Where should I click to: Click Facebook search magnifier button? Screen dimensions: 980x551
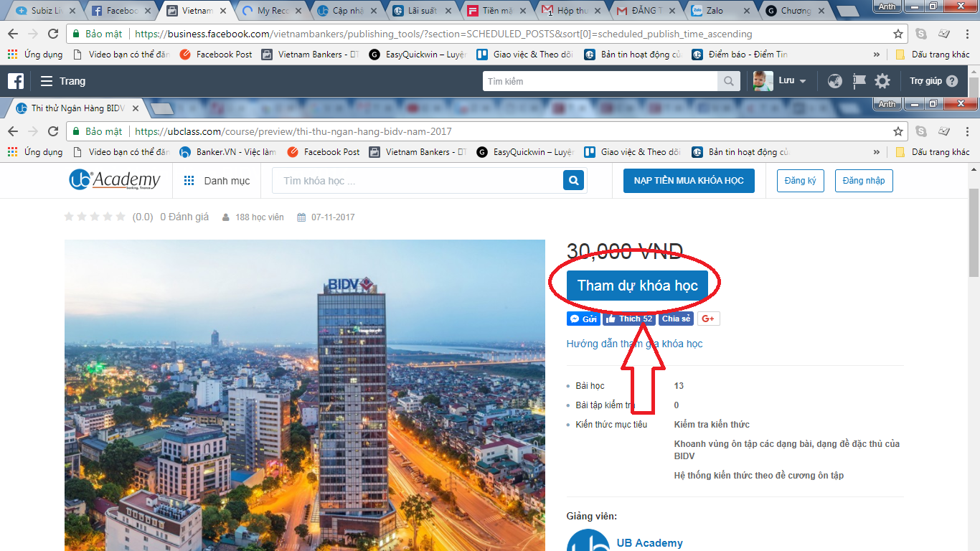pyautogui.click(x=729, y=81)
